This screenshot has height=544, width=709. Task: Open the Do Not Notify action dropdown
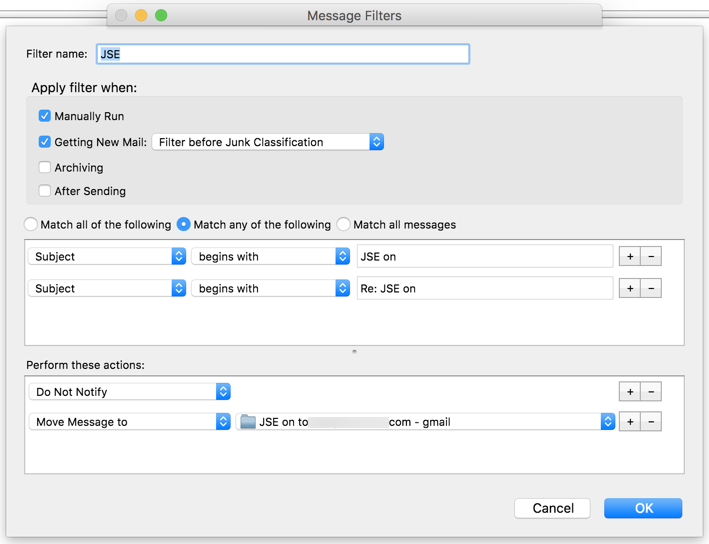click(x=130, y=392)
